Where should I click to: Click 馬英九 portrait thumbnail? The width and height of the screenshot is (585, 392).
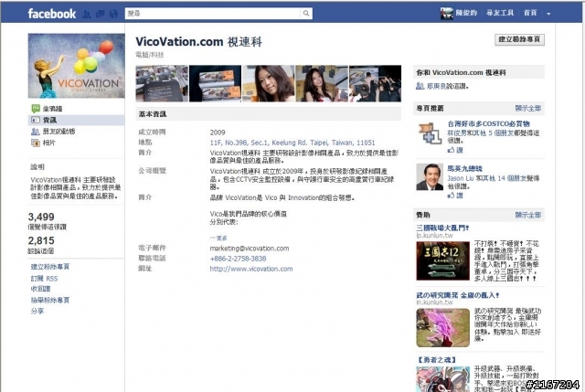tap(430, 176)
